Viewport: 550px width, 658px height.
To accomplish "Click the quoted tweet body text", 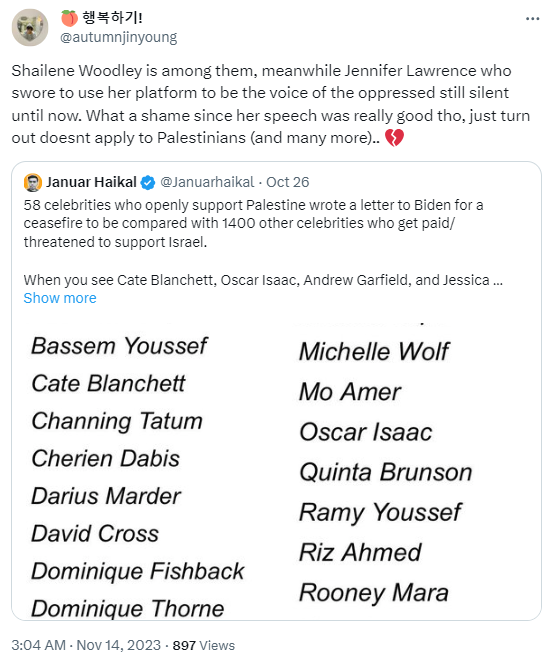I will 263,242.
